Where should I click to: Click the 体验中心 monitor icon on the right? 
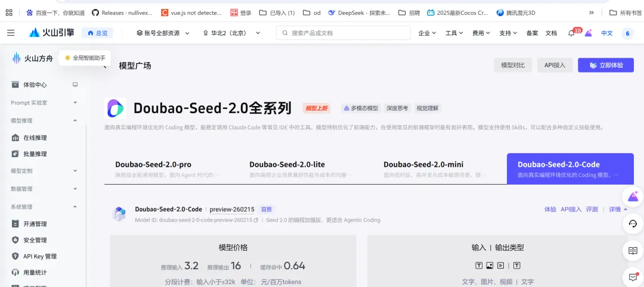coord(75,85)
